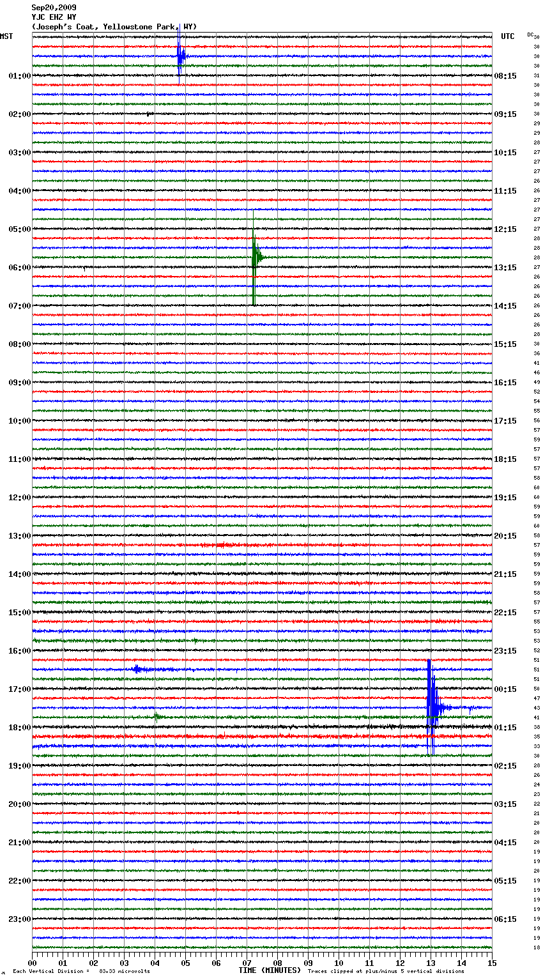Viewport: 543px width, 980px height.
Task: Select the 22:00 MST row label
Action: click(19, 881)
